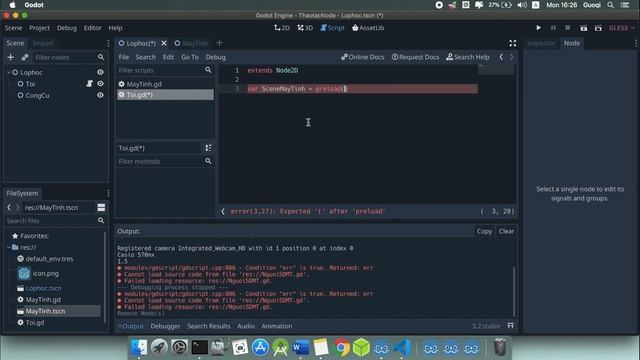Pause the running scene
This screenshot has width=640, height=360.
click(x=553, y=28)
